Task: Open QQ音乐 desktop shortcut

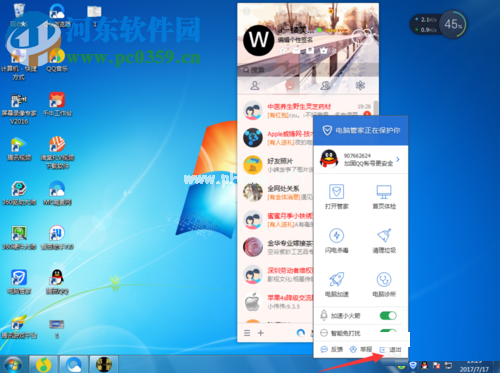Action: (57, 60)
